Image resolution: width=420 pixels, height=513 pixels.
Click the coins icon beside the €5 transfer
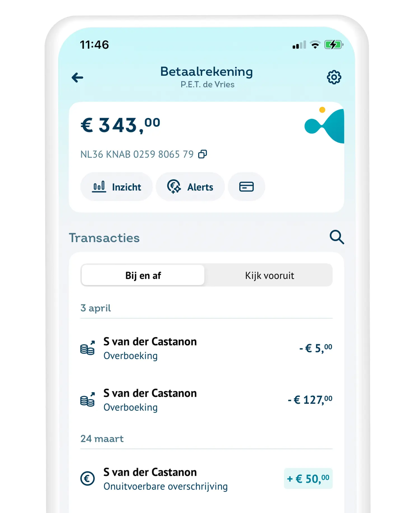[88, 348]
